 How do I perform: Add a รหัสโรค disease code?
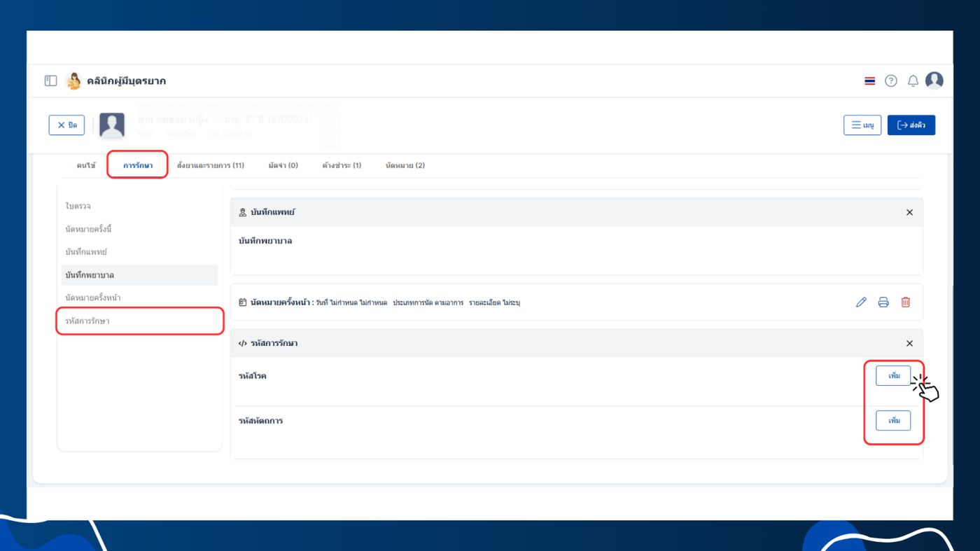[893, 376]
